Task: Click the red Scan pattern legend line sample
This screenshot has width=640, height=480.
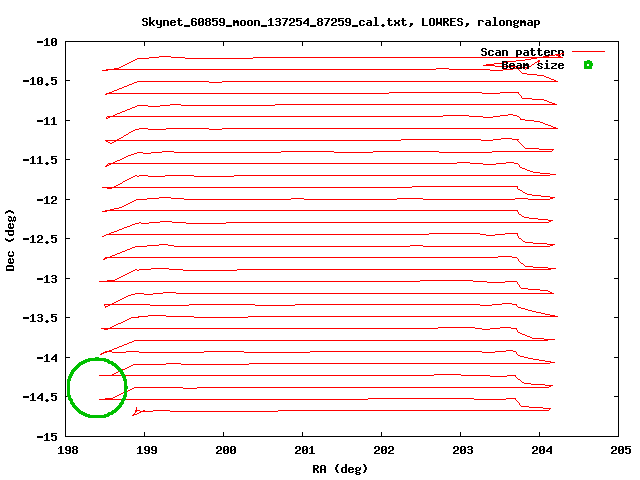Action: (x=588, y=51)
